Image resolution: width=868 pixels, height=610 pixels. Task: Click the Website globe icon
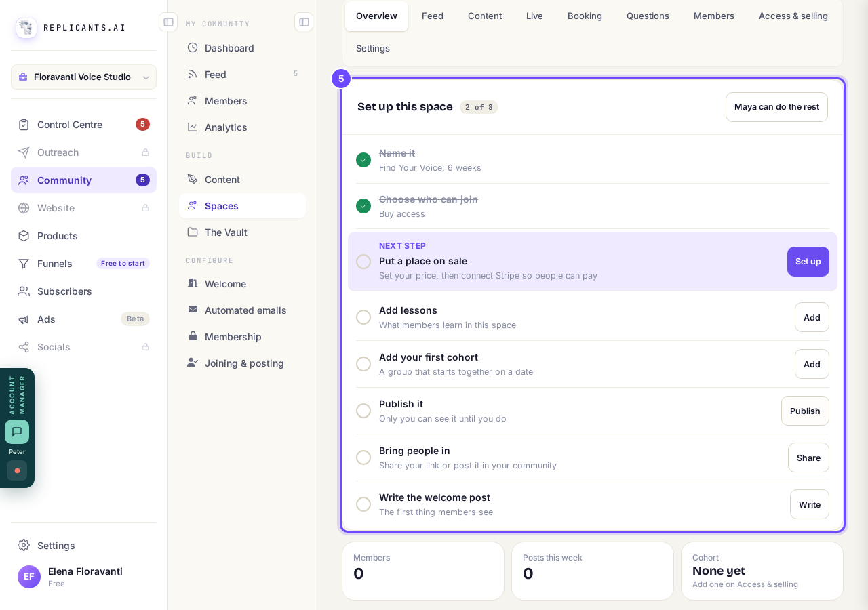point(24,208)
